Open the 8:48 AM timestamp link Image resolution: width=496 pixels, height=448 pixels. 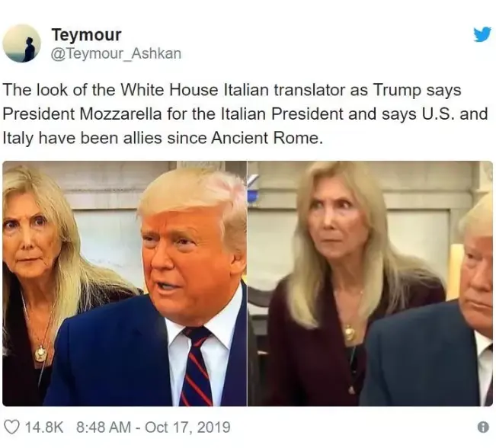(104, 427)
